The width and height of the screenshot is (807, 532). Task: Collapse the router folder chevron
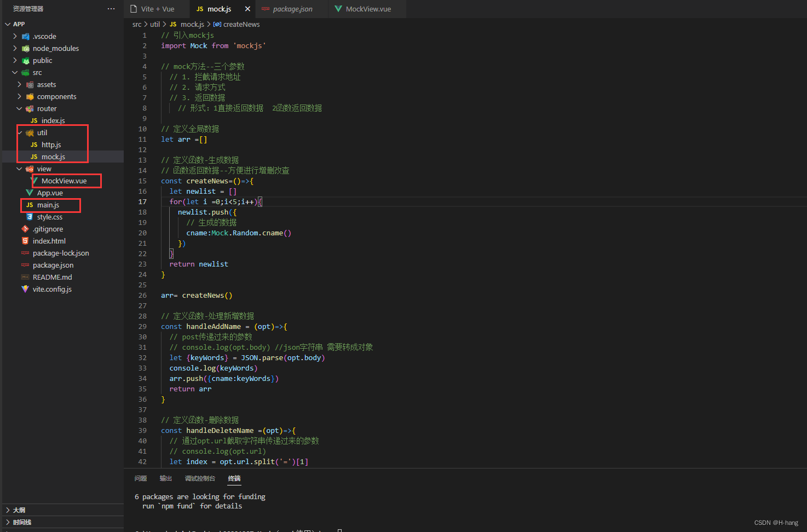[x=19, y=108]
